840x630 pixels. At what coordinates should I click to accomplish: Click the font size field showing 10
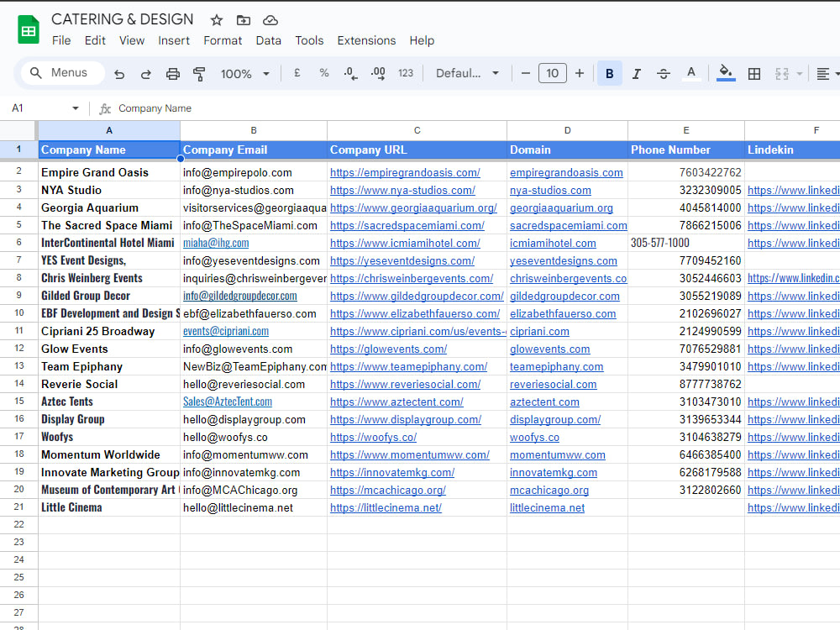click(x=553, y=73)
